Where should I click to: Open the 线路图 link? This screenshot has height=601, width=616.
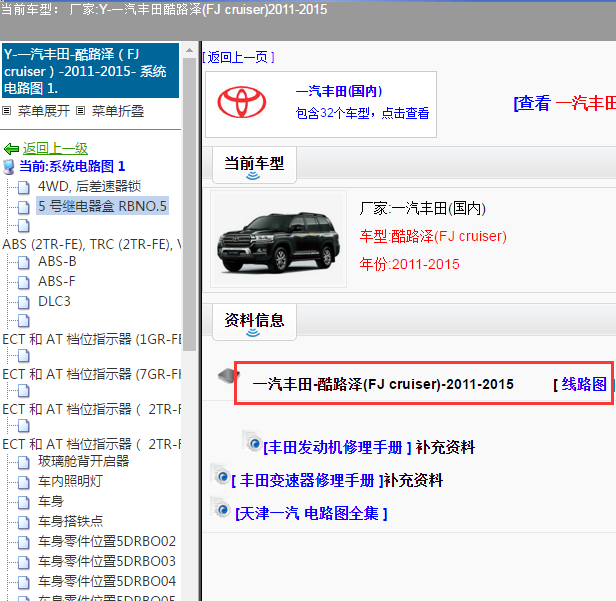(584, 384)
